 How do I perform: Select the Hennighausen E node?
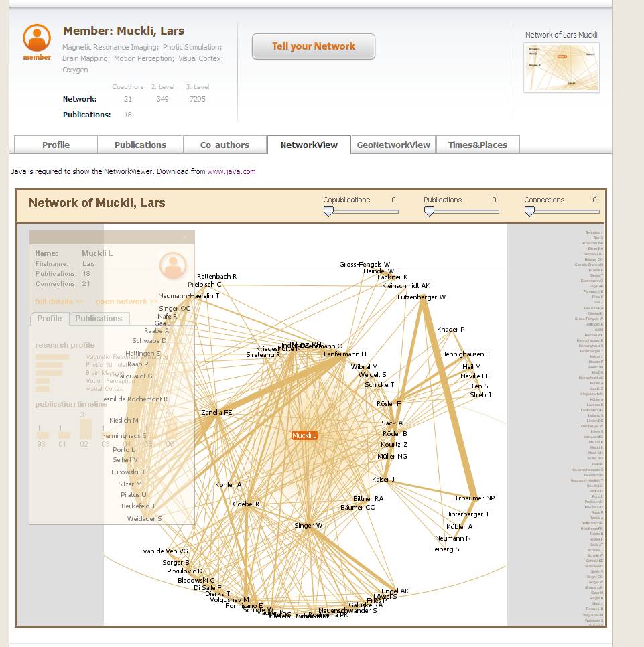coord(466,354)
